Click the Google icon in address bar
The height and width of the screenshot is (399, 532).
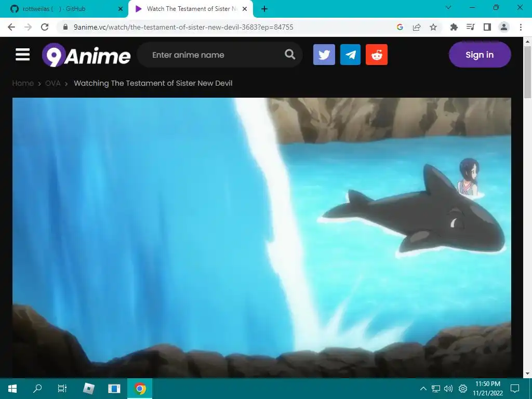pyautogui.click(x=400, y=27)
